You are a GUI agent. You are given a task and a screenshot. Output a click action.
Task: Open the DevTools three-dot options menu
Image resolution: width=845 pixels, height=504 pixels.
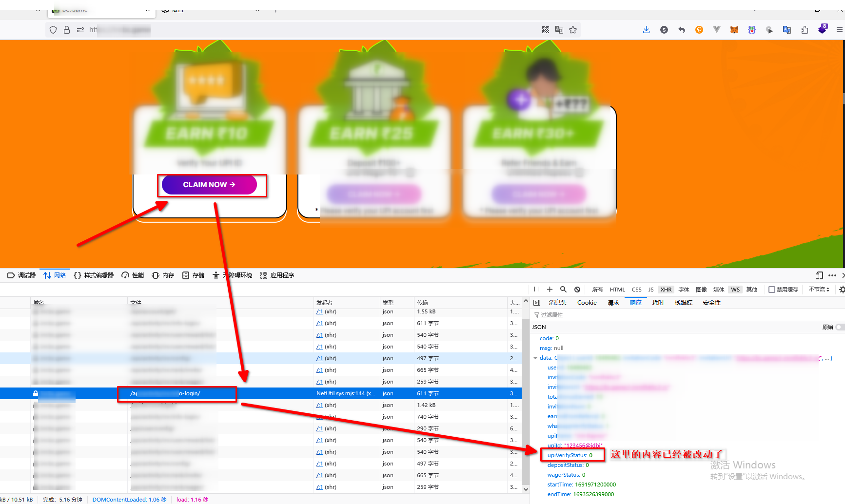click(832, 275)
